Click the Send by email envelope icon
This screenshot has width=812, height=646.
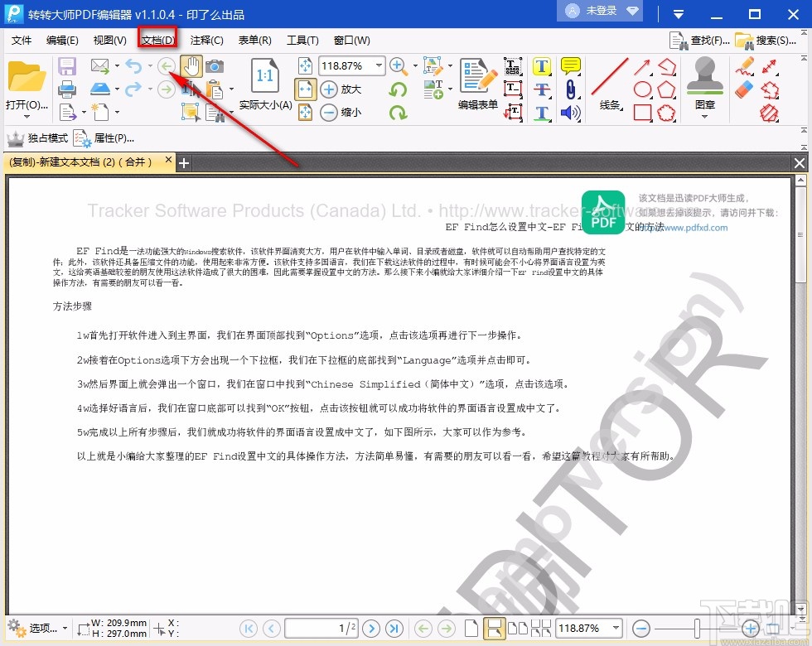point(100,65)
